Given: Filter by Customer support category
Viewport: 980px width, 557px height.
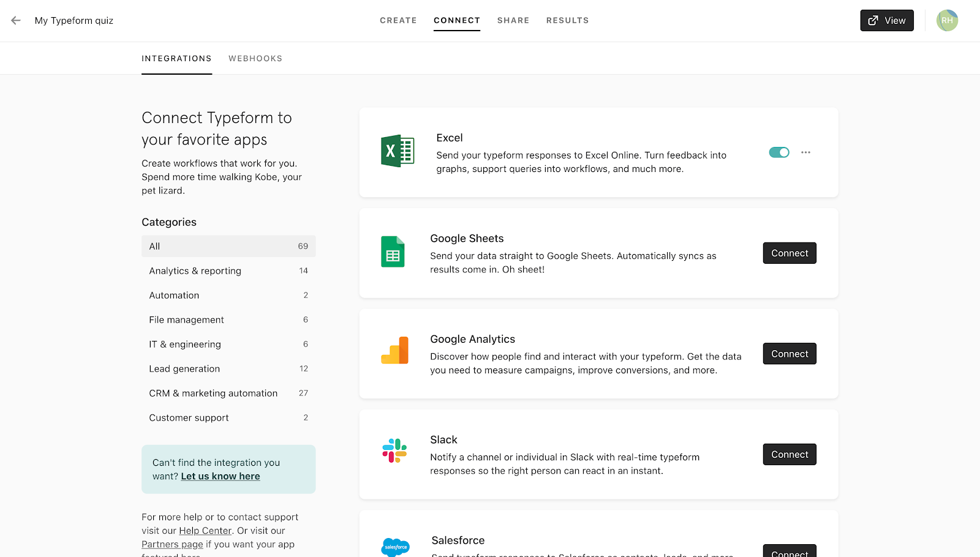Looking at the screenshot, I should pyautogui.click(x=228, y=417).
